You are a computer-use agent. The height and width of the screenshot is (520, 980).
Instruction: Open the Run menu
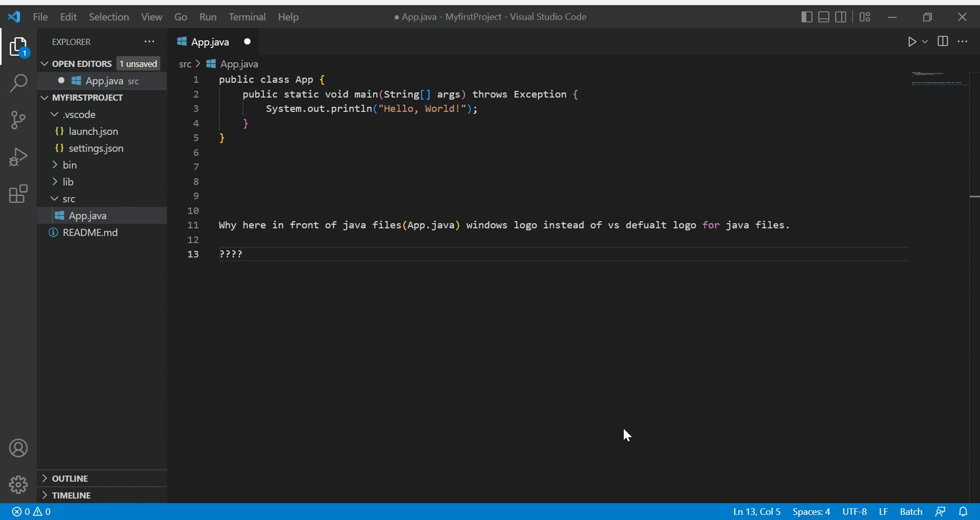[208, 17]
